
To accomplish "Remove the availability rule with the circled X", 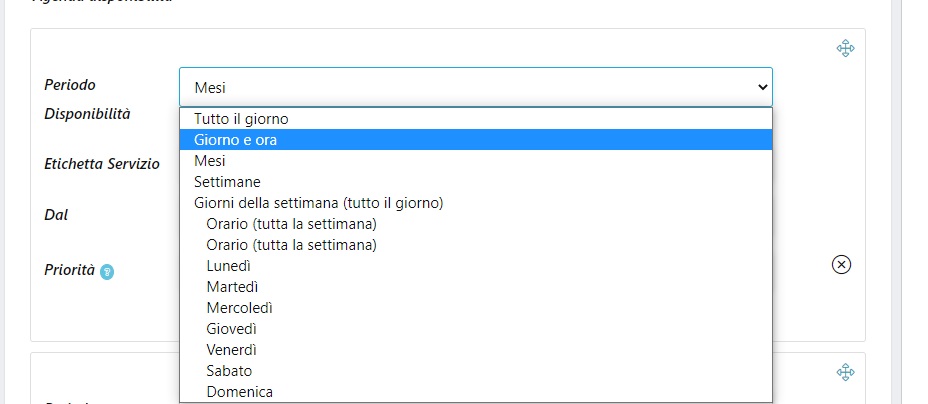I will pos(842,264).
